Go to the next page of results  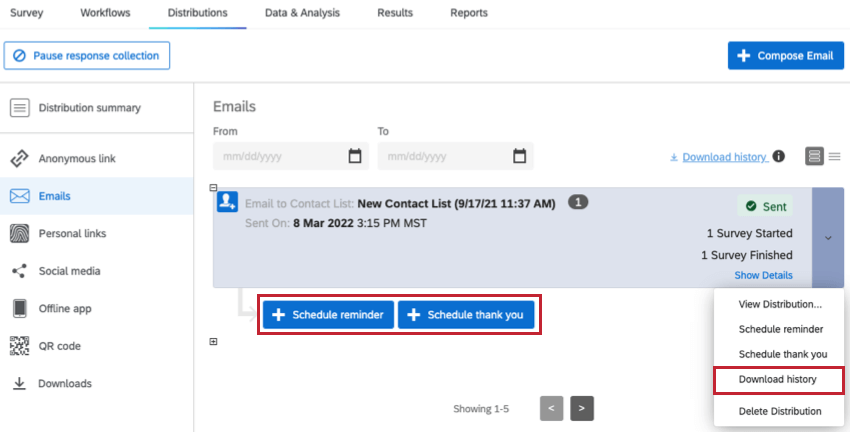tap(583, 408)
